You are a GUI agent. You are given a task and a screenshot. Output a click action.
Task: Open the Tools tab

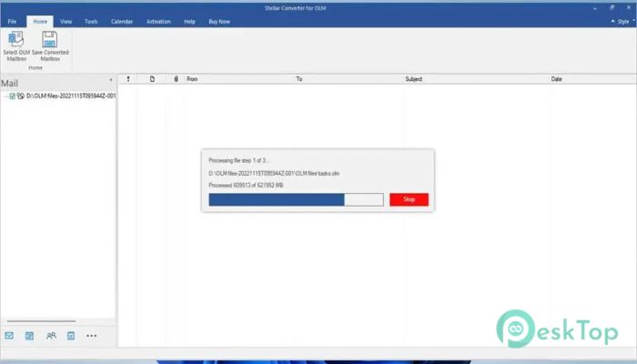pyautogui.click(x=91, y=22)
